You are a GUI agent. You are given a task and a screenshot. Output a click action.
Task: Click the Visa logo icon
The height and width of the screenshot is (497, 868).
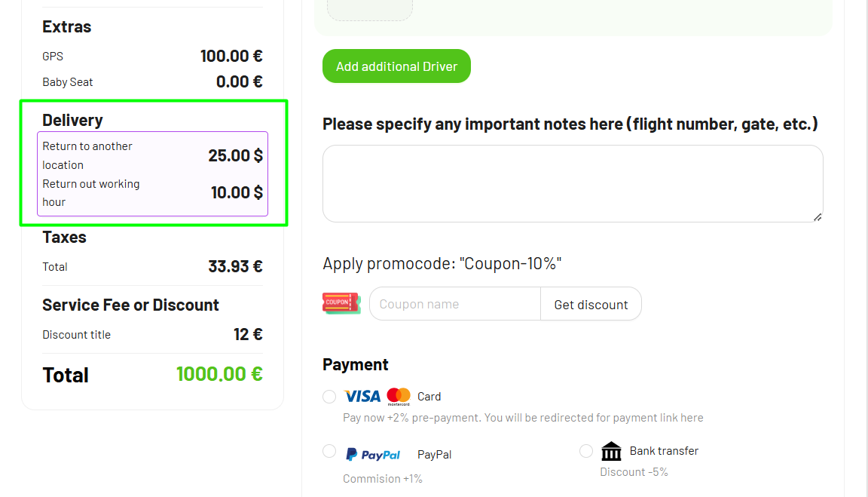click(x=362, y=396)
